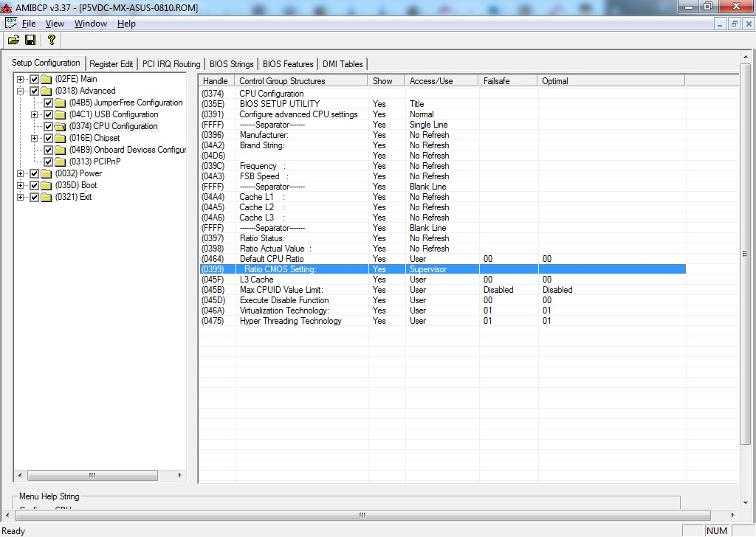Click folder icon of (0313) PCIPnP
Viewport: 756px width, 537px height.
tap(61, 162)
